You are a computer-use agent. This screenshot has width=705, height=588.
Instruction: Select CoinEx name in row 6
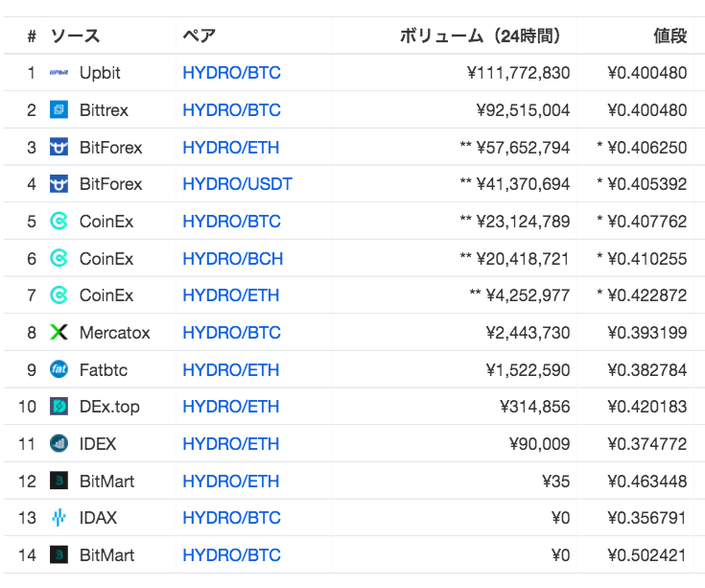point(106,258)
